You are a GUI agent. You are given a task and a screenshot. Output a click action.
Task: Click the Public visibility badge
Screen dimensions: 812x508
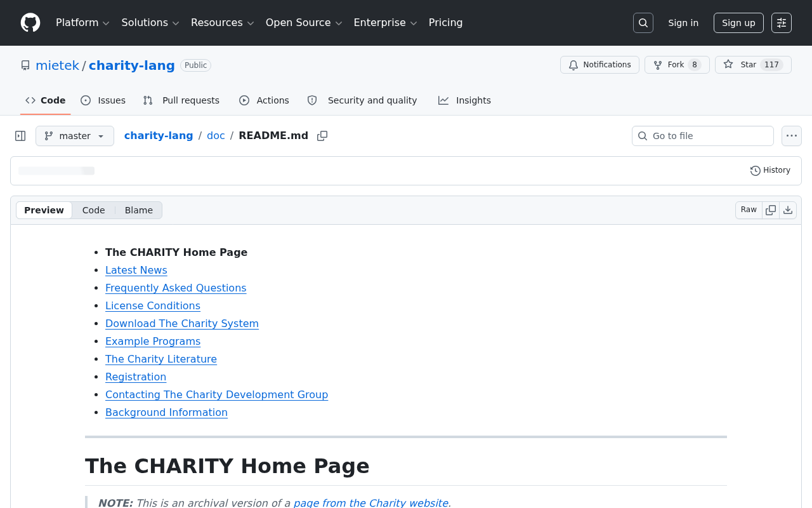[195, 65]
